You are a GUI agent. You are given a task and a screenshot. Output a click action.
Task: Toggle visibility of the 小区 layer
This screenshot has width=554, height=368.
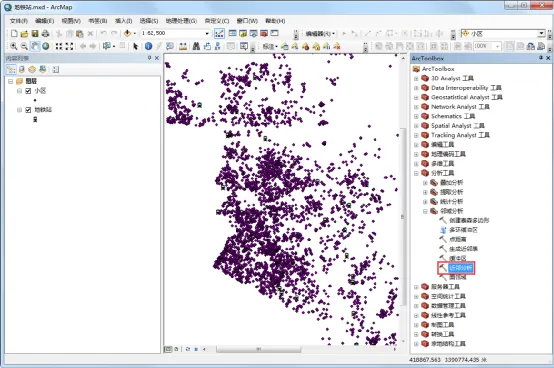pyautogui.click(x=28, y=91)
